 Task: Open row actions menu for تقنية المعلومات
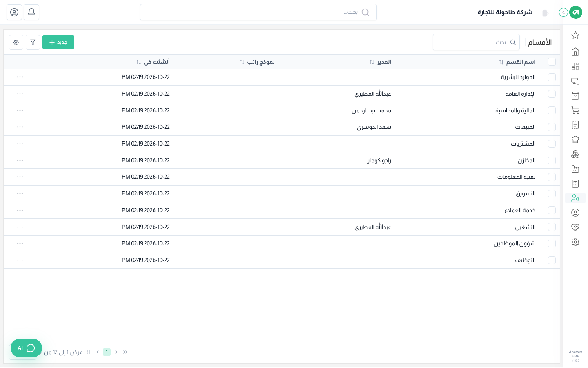pos(20,177)
